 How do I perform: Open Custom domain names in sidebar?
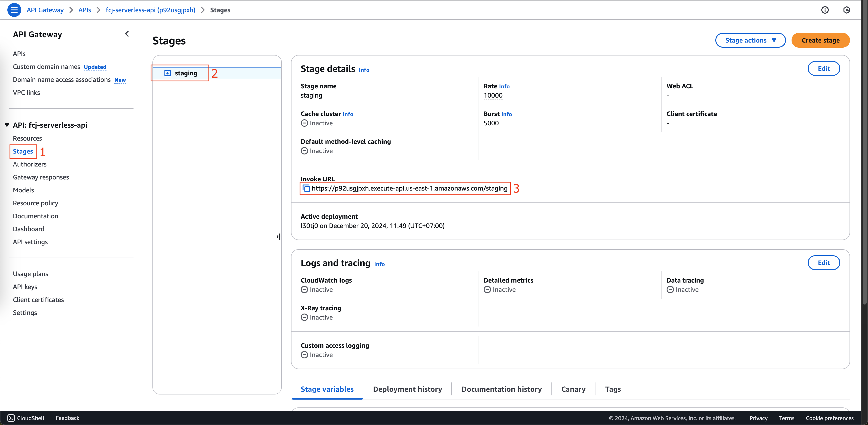point(46,67)
